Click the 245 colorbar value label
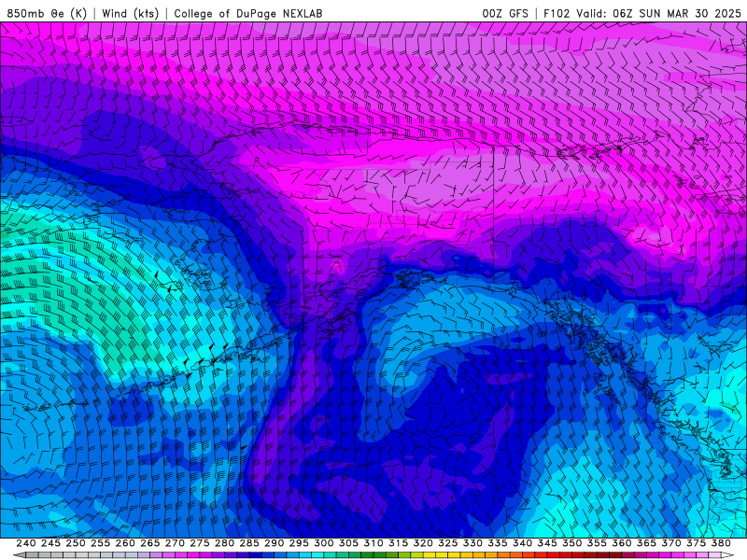 pos(50,543)
